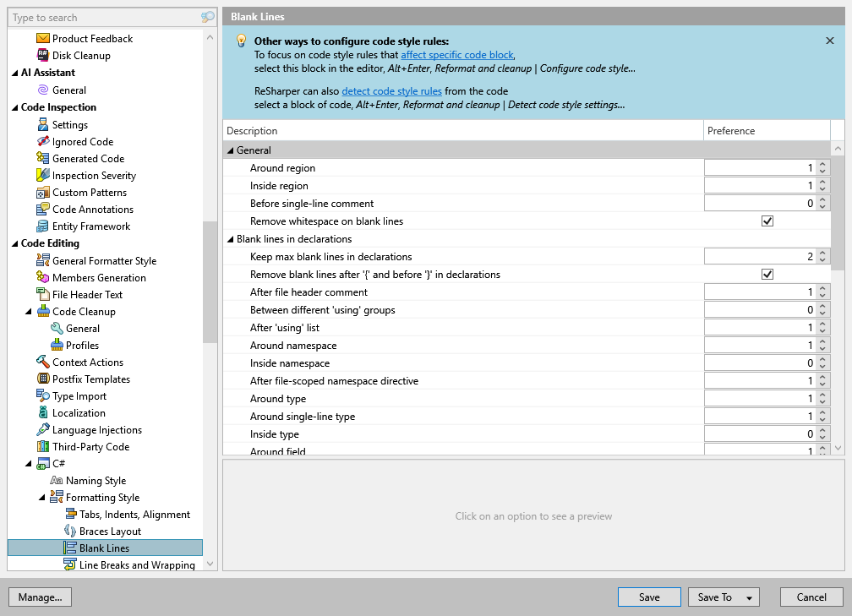
Task: Toggle Remove whitespace on blank lines checkbox
Action: (767, 221)
